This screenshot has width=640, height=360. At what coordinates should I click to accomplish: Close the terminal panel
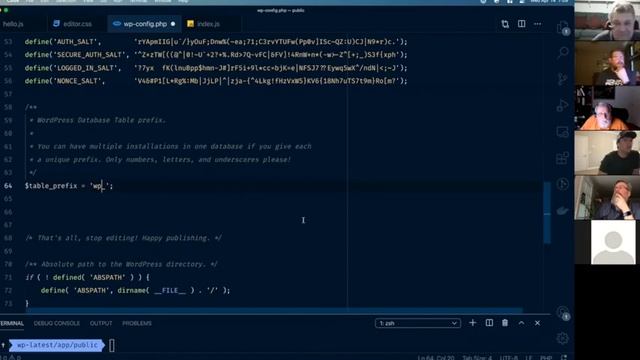coord(538,323)
